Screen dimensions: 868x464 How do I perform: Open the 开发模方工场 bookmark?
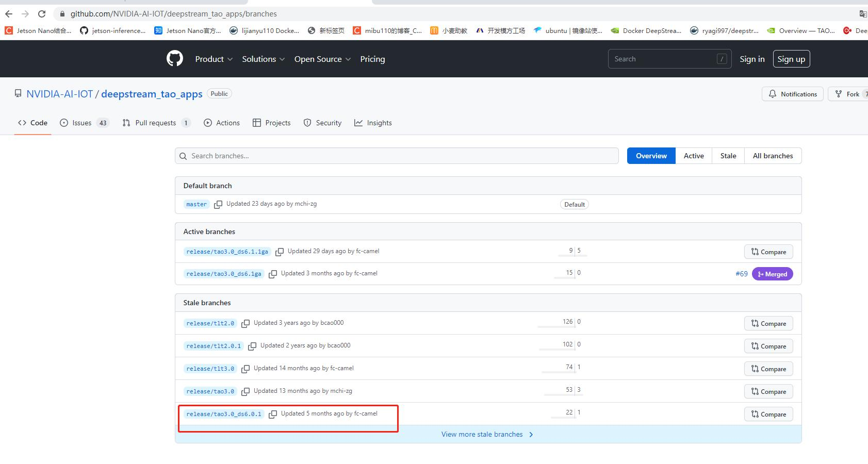click(500, 31)
